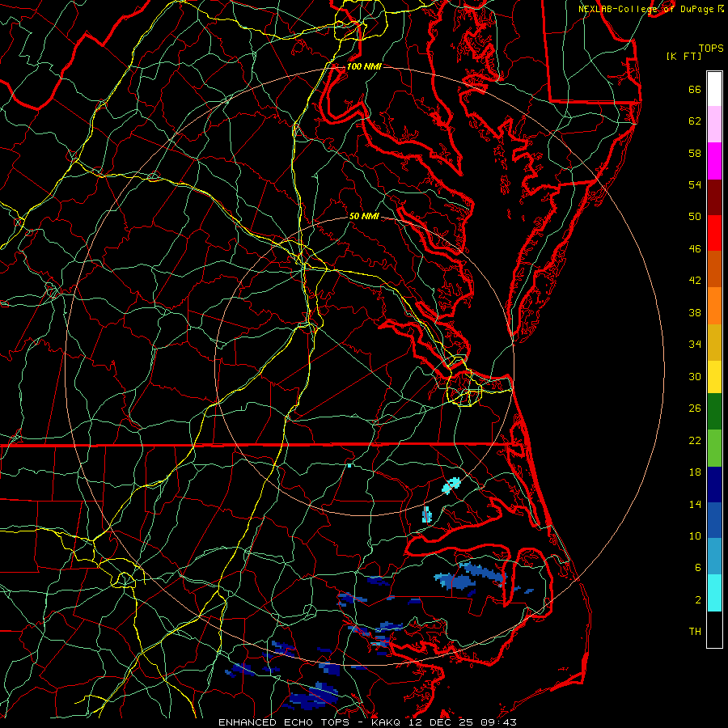Pick the magenta legend color block
Image resolution: width=728 pixels, height=728 pixels.
pos(714,161)
